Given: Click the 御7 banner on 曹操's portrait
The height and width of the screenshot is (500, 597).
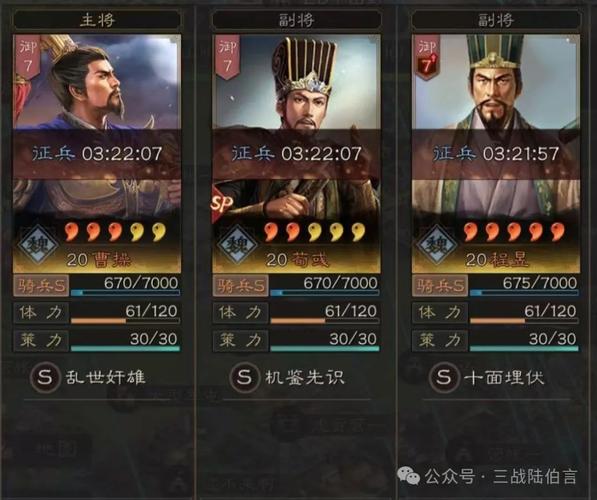Looking at the screenshot, I should (27, 57).
